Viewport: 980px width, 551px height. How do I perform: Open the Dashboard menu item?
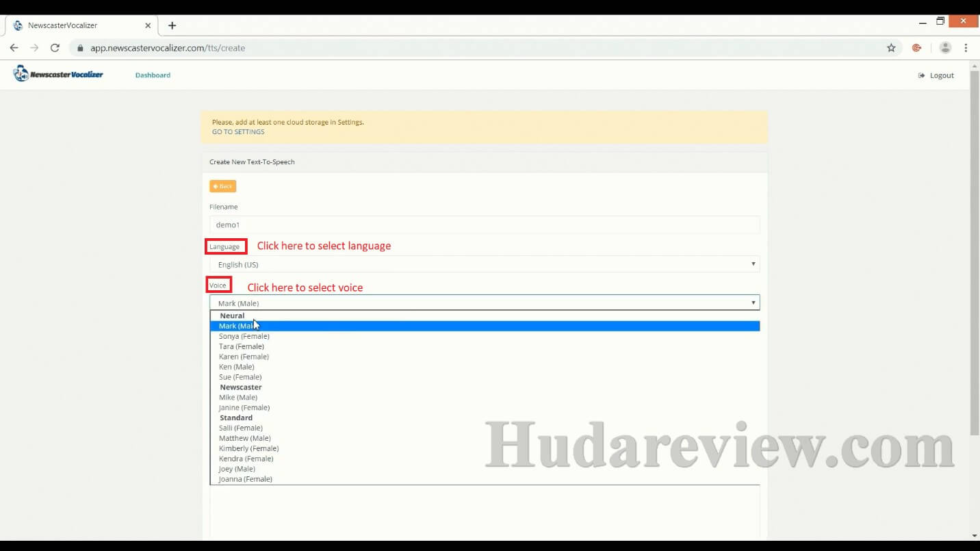153,75
